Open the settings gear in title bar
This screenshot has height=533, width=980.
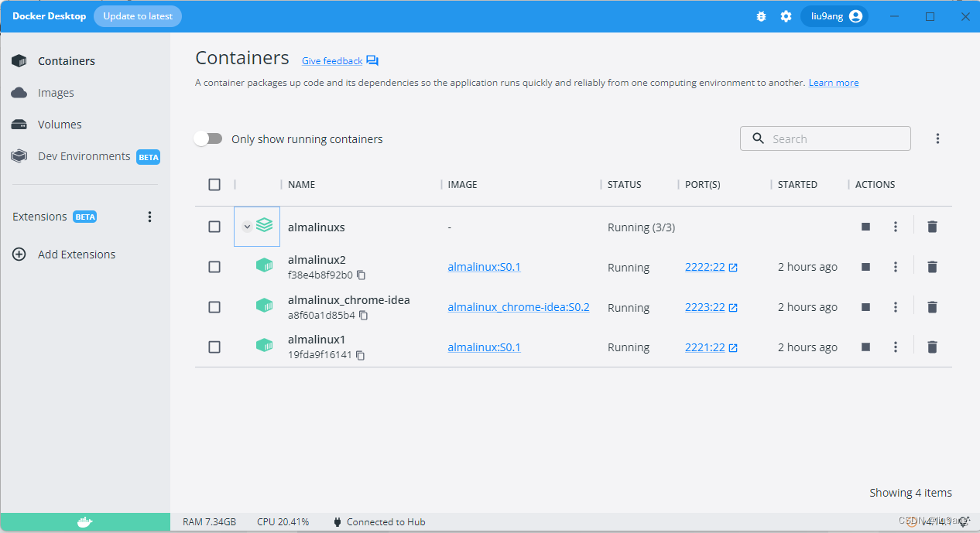click(786, 16)
